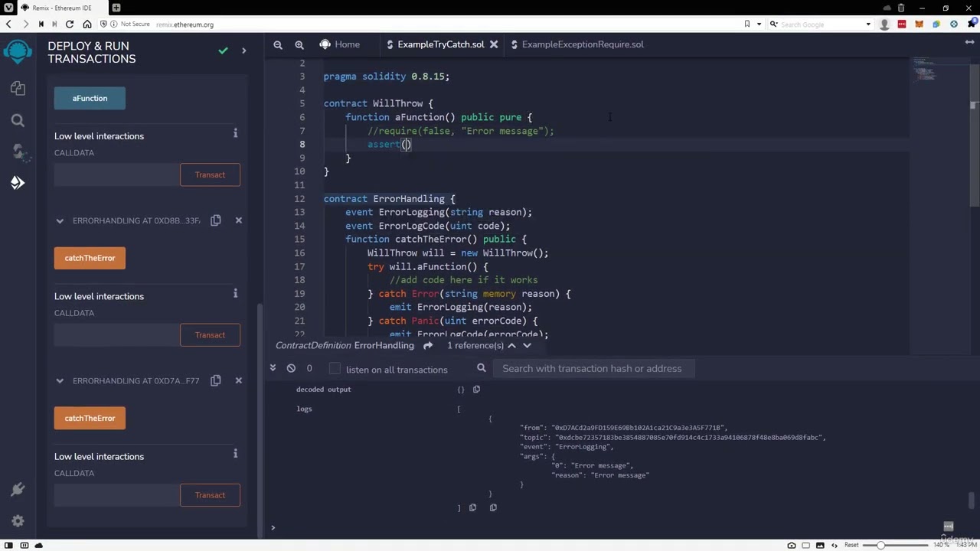Focus the CALLDATA field under aFunction
980x551 pixels.
(116, 174)
